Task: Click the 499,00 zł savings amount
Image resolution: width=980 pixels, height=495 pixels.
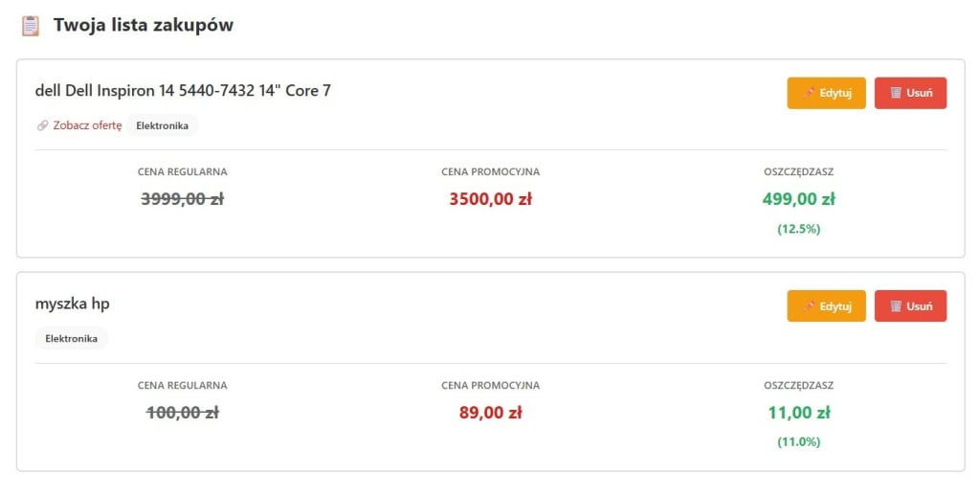Action: [x=798, y=199]
